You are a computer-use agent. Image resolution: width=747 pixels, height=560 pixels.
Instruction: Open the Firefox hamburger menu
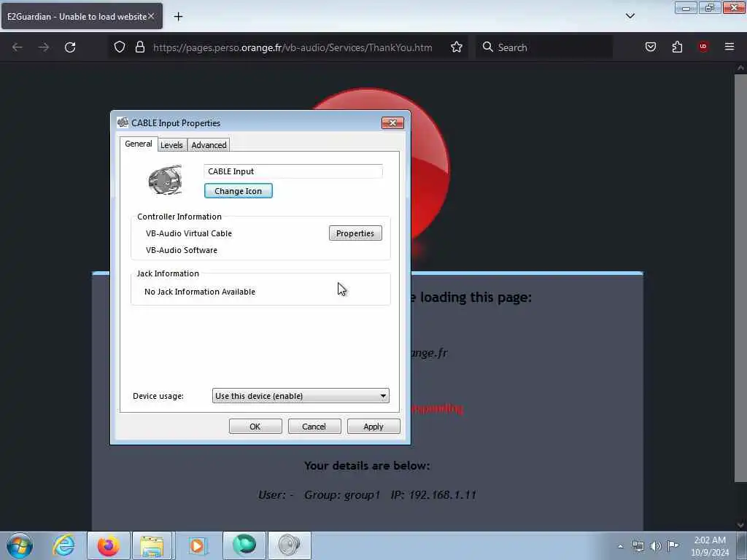click(x=729, y=47)
